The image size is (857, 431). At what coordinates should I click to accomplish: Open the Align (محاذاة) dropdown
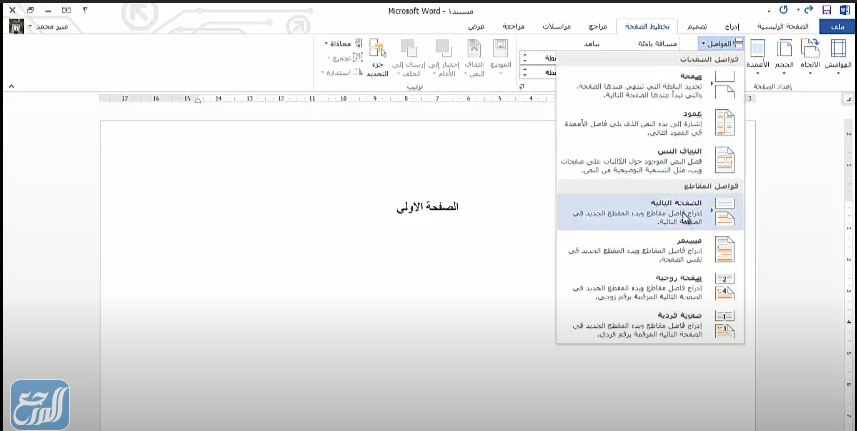tap(342, 43)
